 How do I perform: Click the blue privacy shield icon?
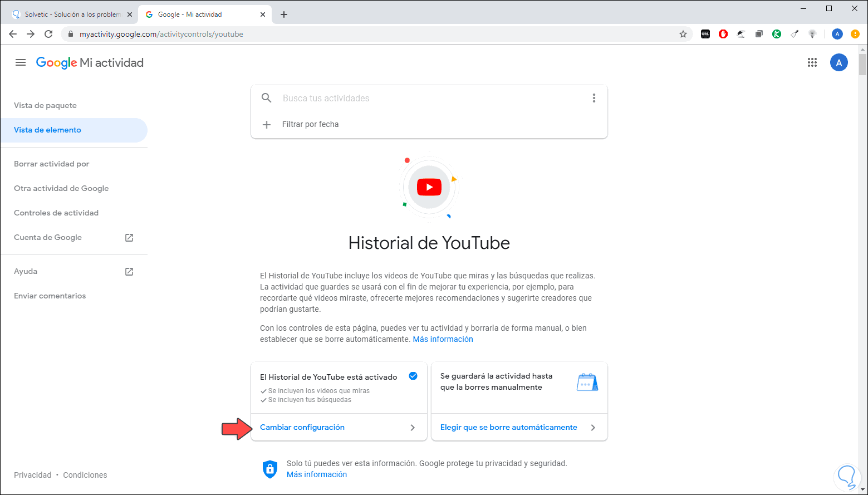270,469
